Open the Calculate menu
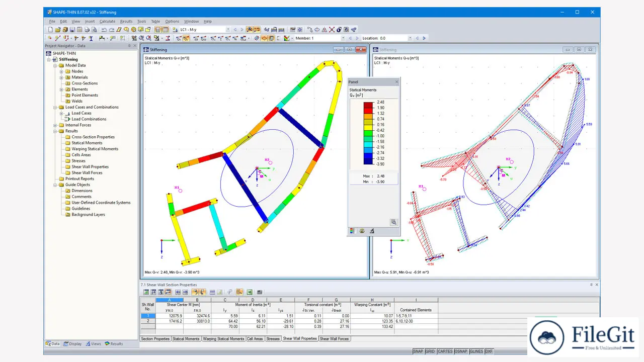The width and height of the screenshot is (644, 362). coord(107,21)
